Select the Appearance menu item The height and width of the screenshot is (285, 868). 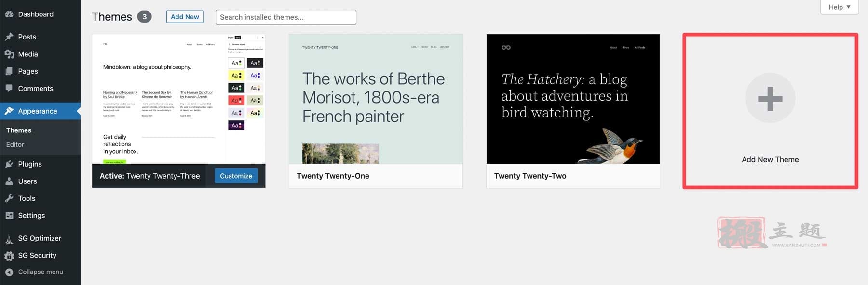40,111
